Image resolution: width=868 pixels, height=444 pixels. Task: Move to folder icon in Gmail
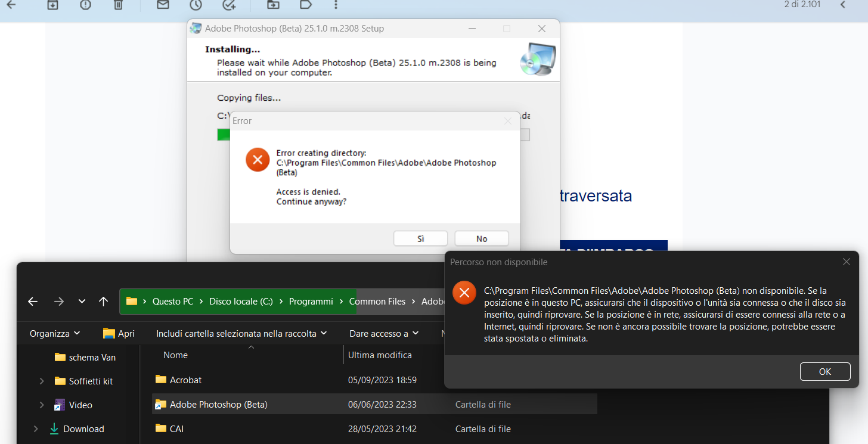click(x=273, y=5)
